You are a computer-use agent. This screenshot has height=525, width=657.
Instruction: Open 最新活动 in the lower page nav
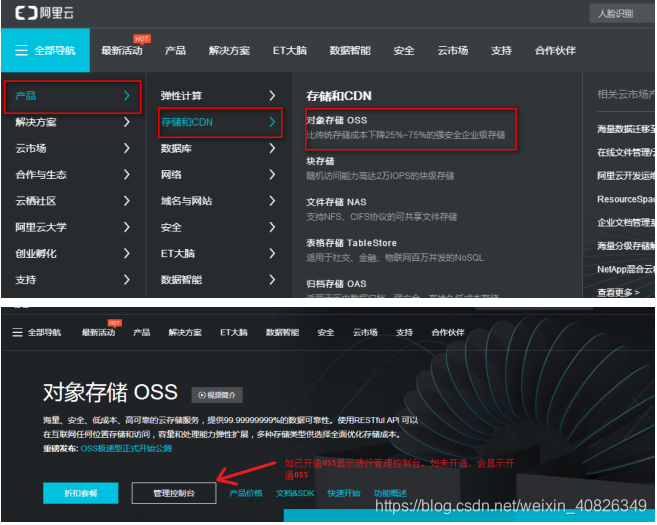point(98,333)
